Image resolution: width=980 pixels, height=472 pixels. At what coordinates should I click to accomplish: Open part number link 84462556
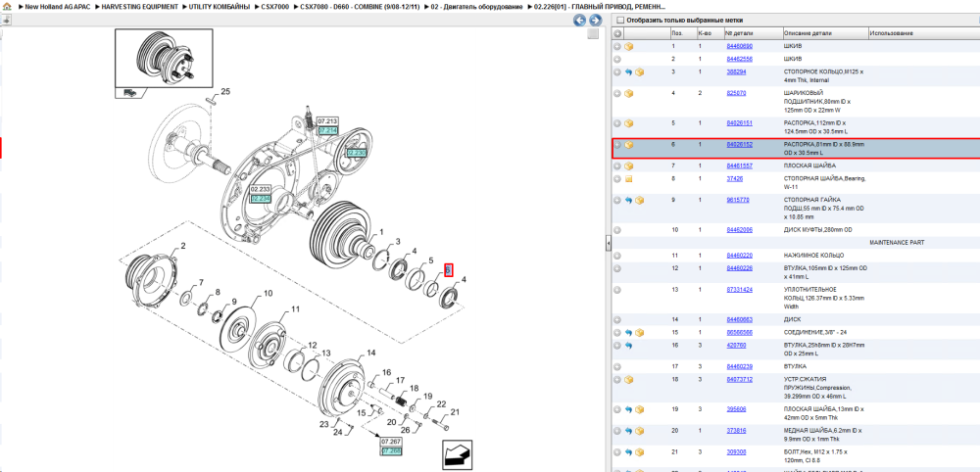(739, 60)
